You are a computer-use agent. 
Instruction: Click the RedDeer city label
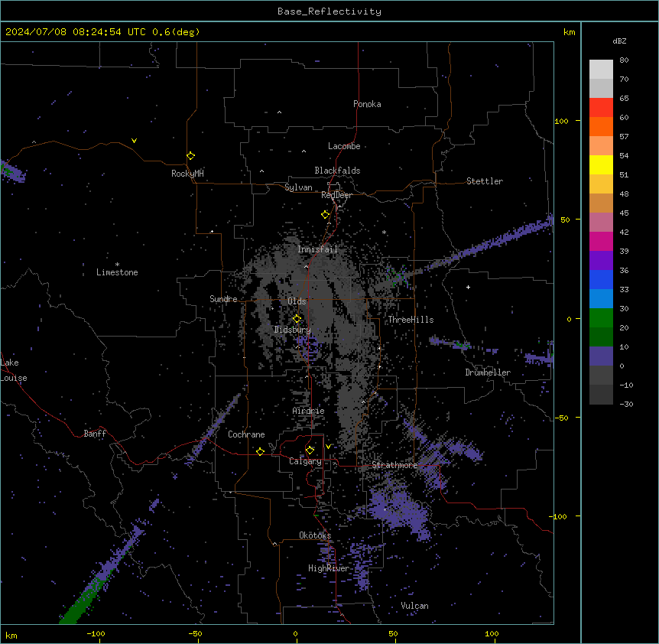(x=336, y=195)
